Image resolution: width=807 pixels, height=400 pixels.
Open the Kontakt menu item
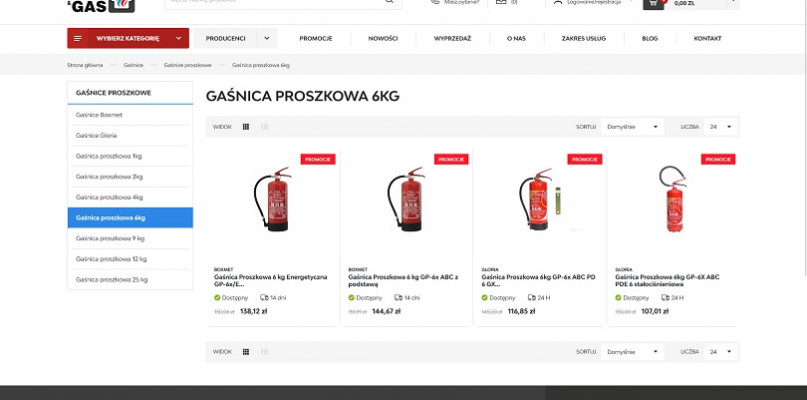(x=707, y=39)
